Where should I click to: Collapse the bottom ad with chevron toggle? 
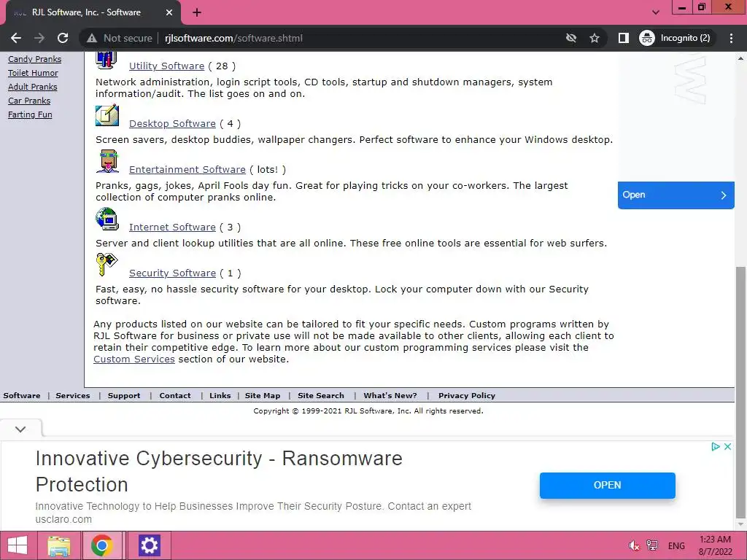[x=20, y=429]
